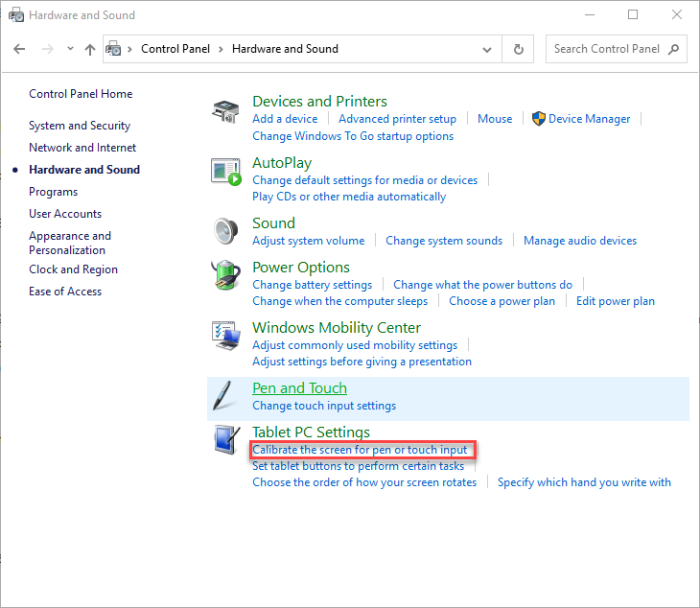Click Change battery settings

[x=312, y=285]
